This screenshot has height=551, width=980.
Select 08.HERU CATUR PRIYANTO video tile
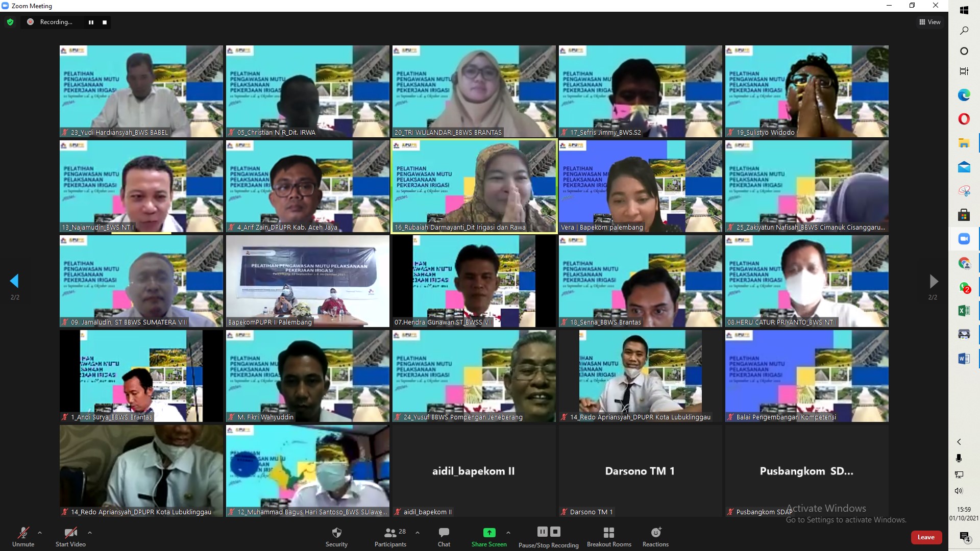[807, 281]
